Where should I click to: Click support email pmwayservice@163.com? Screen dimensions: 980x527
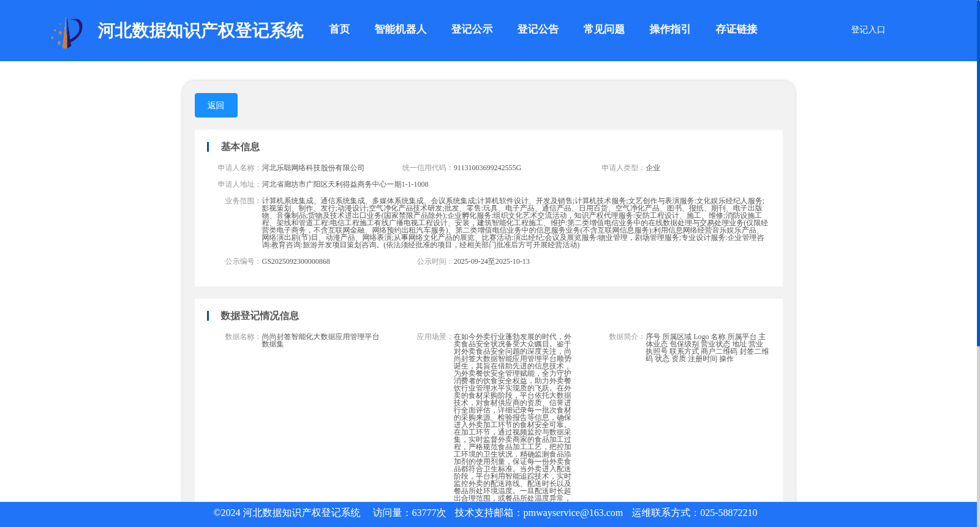573,513
